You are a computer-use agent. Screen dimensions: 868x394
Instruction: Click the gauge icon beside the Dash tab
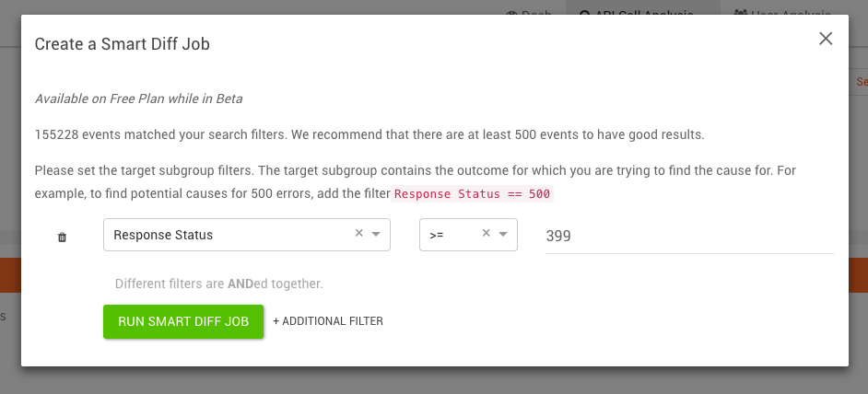click(511, 12)
